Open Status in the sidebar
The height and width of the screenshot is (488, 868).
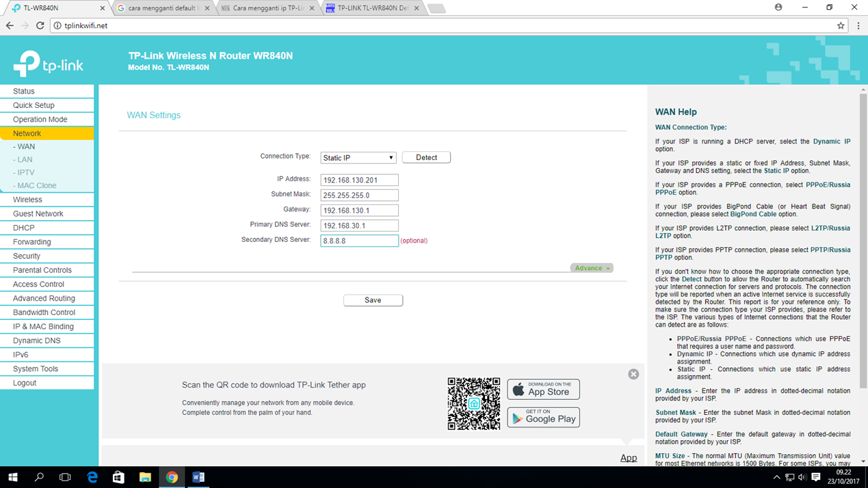tap(47, 91)
